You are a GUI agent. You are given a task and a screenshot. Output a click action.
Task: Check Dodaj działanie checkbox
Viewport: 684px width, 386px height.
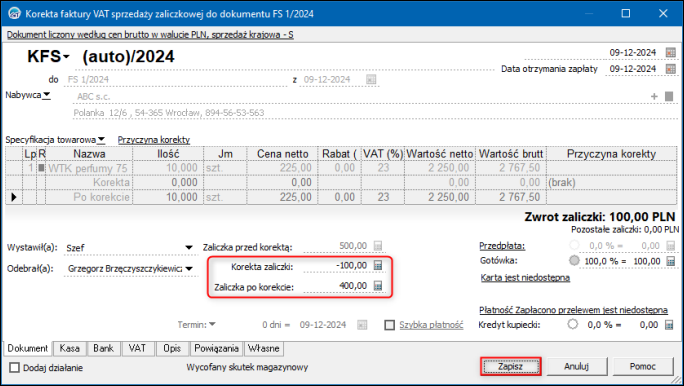(14, 368)
